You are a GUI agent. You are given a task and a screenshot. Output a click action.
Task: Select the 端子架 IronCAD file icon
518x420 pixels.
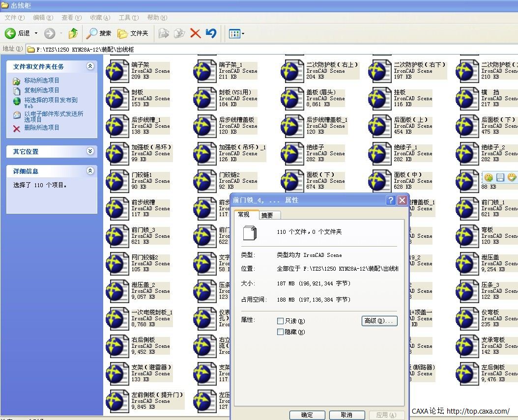pos(117,71)
